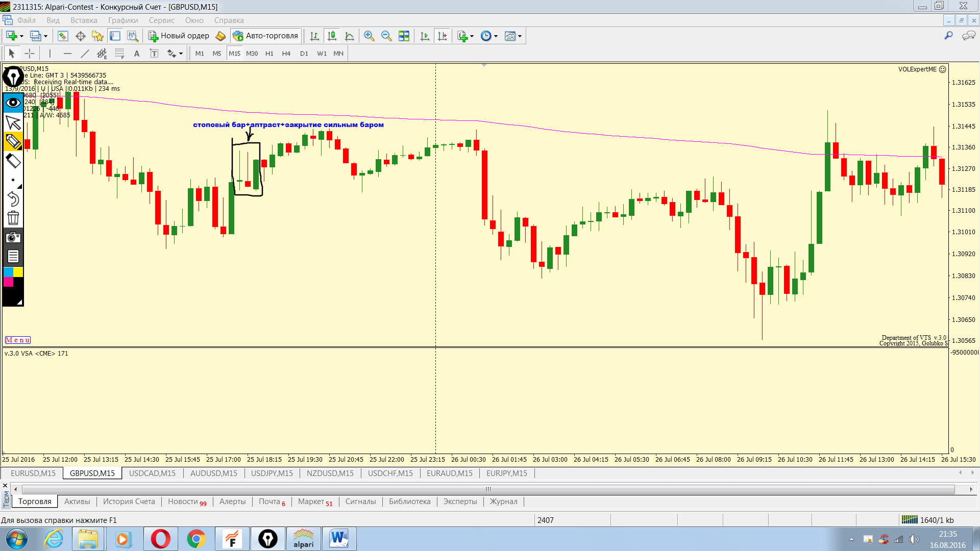This screenshot has height=551, width=980.
Task: Click the terminal horizontal scrollbar
Action: click(x=488, y=489)
